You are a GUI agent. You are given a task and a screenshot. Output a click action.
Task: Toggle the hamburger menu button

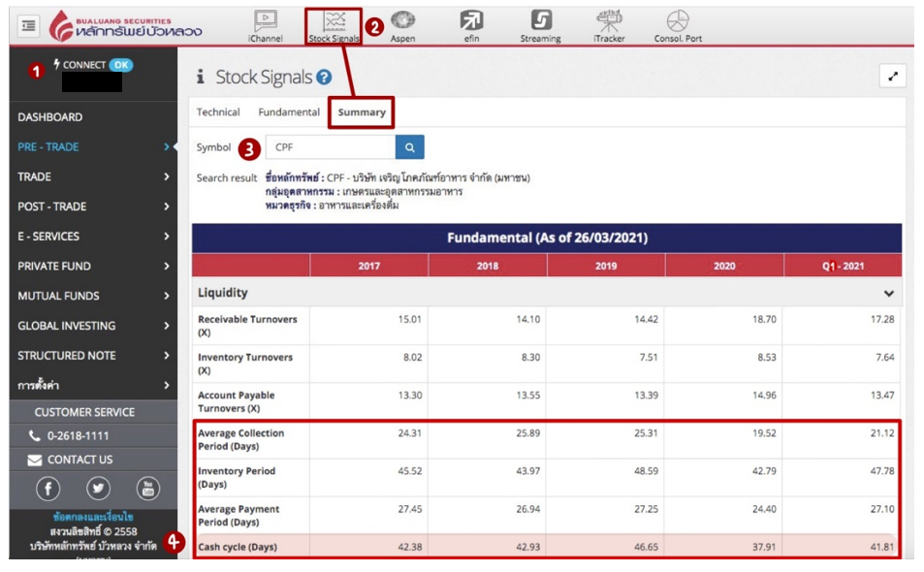click(x=29, y=26)
